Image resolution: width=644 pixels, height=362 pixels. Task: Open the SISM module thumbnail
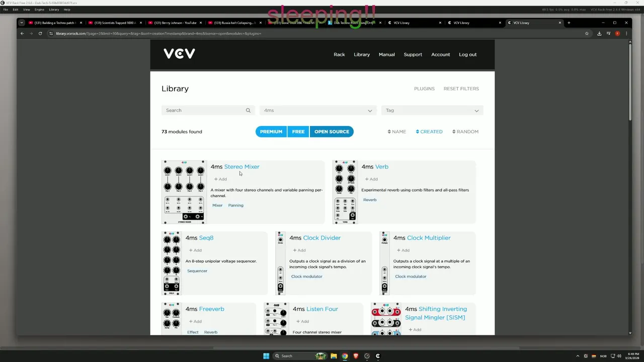click(386, 319)
